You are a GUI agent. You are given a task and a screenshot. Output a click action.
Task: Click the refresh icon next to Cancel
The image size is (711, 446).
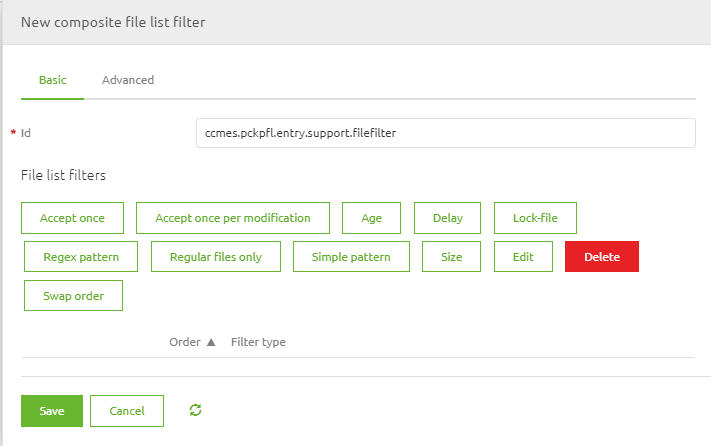[x=195, y=410]
